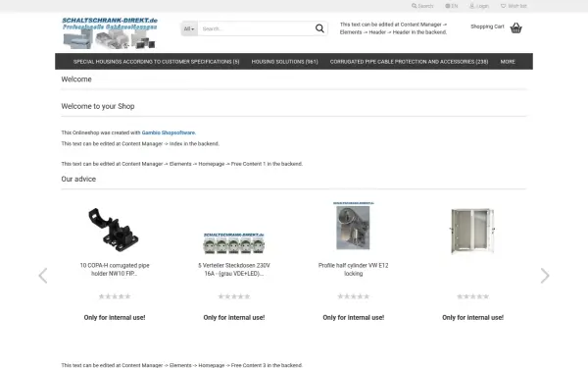Viewport: 588px width, 368px height.
Task: Follow the Gambio Shopsoftware link
Action: (x=169, y=132)
